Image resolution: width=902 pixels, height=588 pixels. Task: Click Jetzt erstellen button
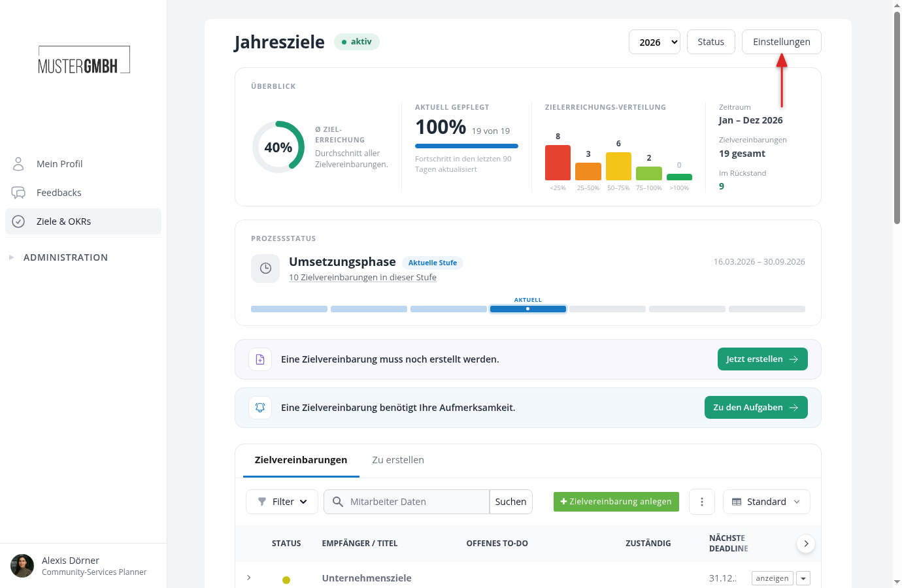pos(763,359)
